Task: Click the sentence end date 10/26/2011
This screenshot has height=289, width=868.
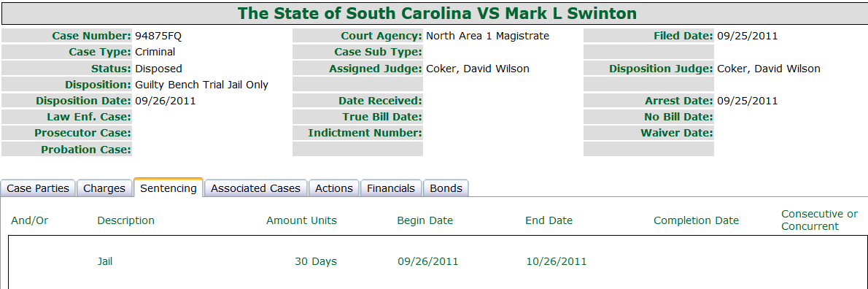Action: pos(556,261)
